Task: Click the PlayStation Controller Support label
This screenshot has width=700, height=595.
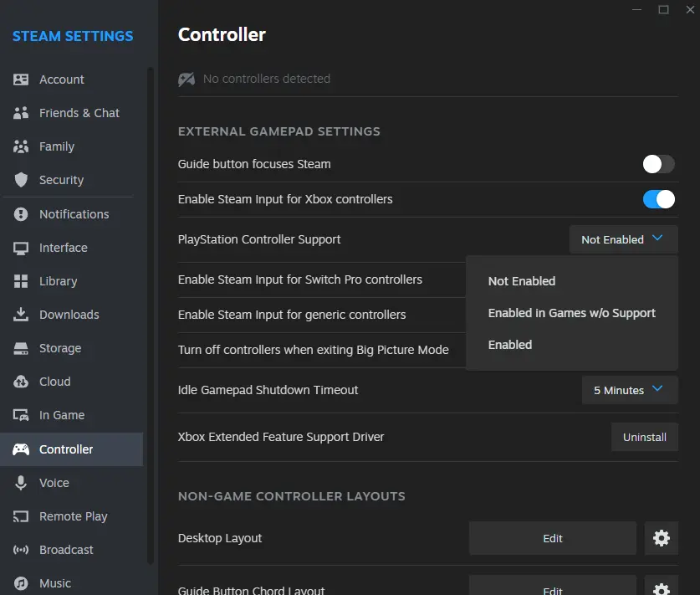Action: [259, 239]
